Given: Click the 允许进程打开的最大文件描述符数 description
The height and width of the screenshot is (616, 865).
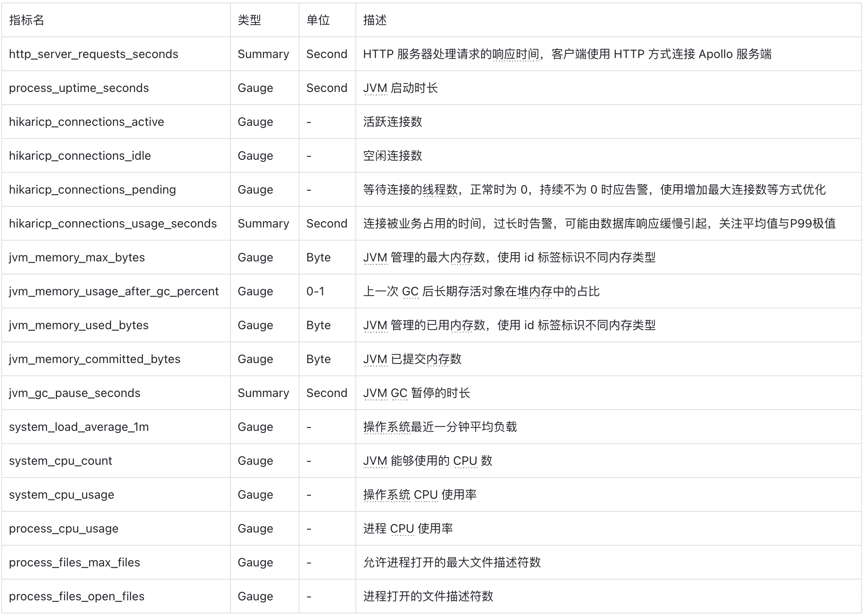Looking at the screenshot, I should point(452,563).
